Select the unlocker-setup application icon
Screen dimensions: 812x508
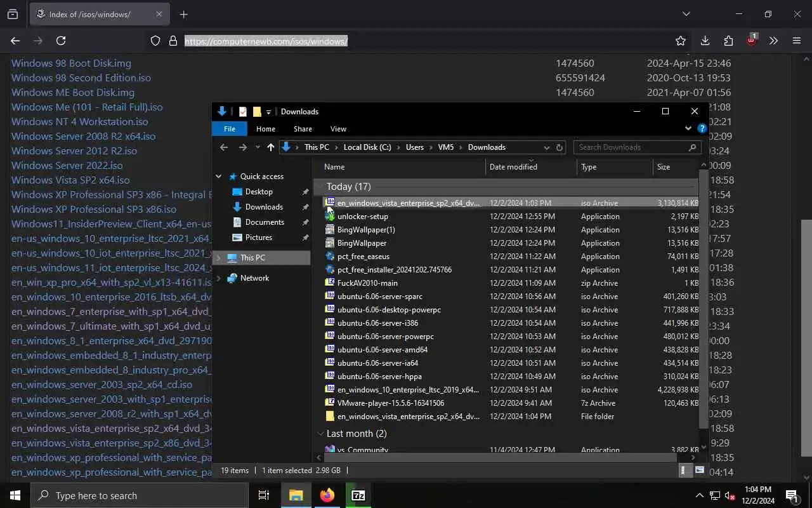click(x=330, y=217)
